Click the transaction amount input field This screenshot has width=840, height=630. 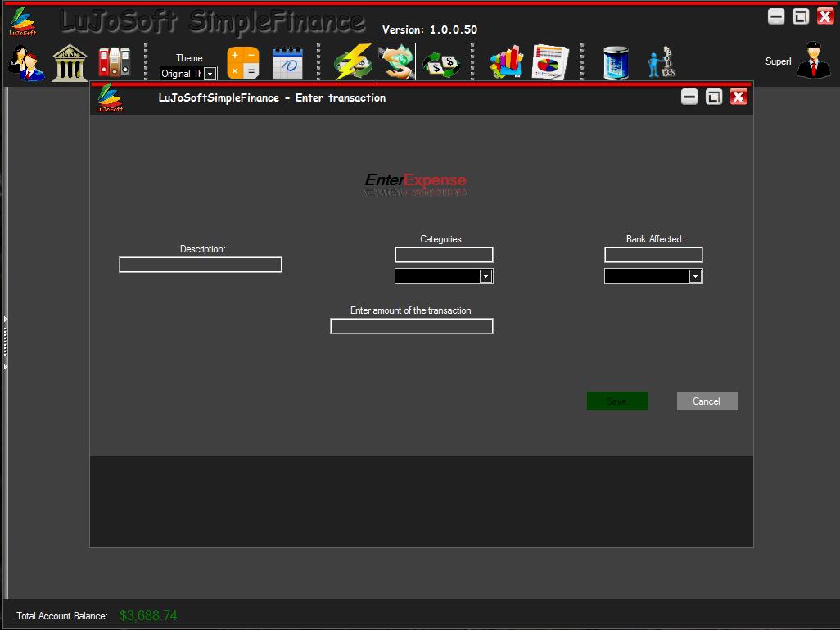412,326
